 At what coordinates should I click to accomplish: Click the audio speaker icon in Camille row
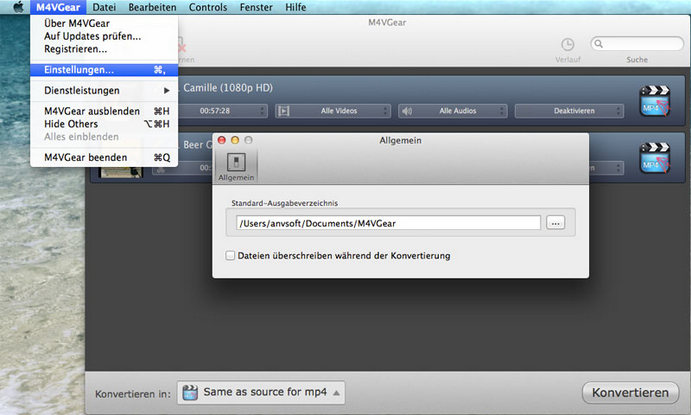[x=407, y=111]
